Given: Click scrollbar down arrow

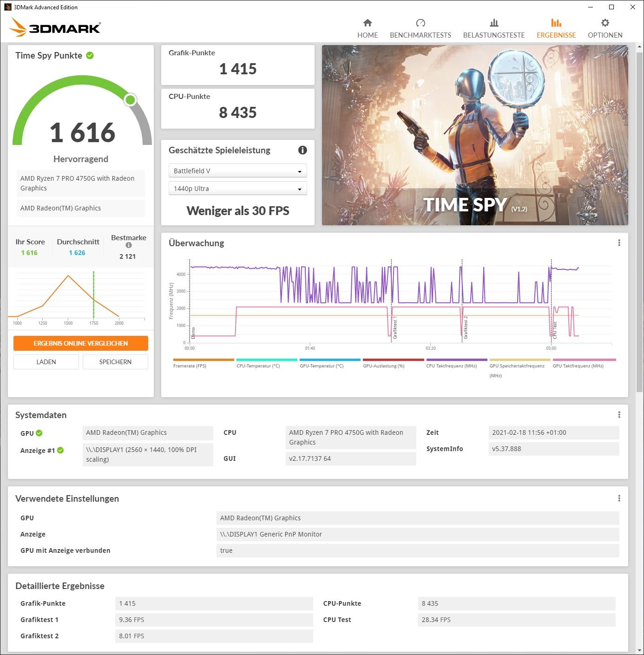Looking at the screenshot, I should [639, 650].
